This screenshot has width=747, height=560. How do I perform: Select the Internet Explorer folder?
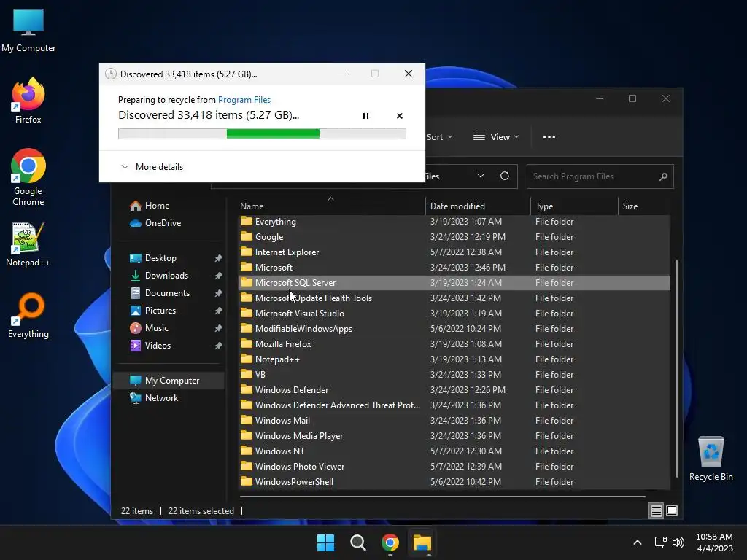pyautogui.click(x=454, y=252)
